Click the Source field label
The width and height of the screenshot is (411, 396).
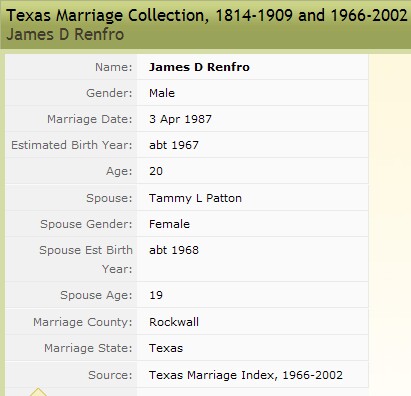pyautogui.click(x=110, y=375)
